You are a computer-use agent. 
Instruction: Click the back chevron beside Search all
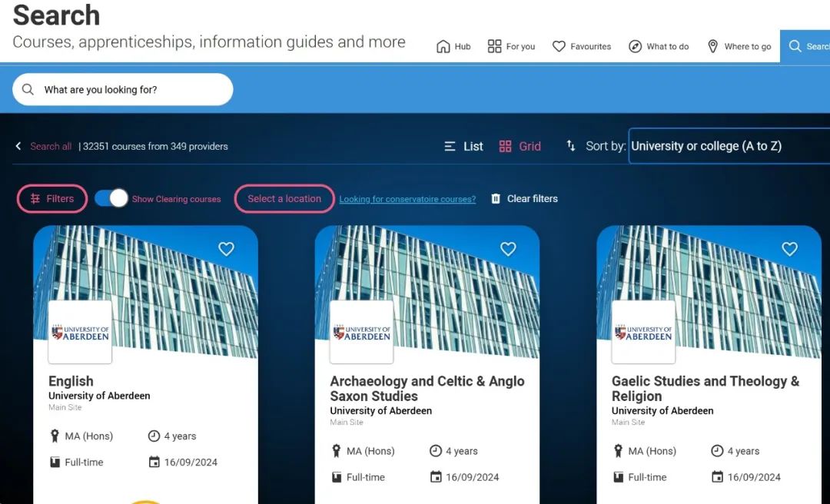18,146
